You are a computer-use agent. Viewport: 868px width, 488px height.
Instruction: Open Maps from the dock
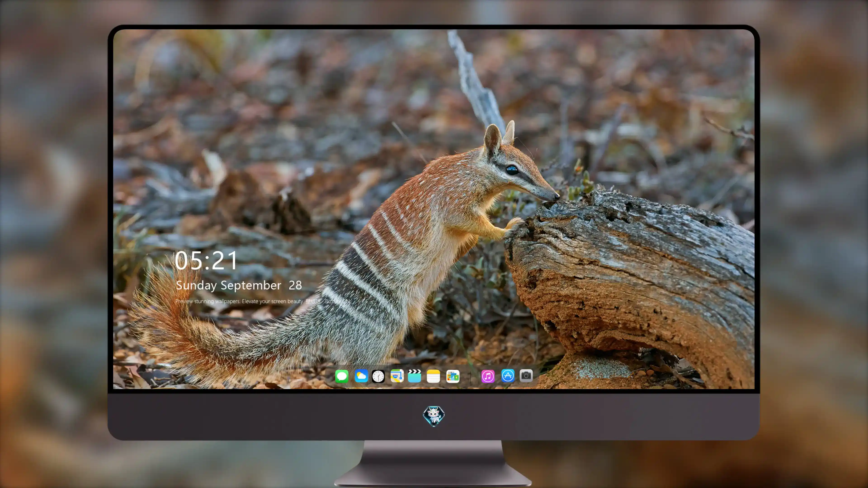click(397, 376)
